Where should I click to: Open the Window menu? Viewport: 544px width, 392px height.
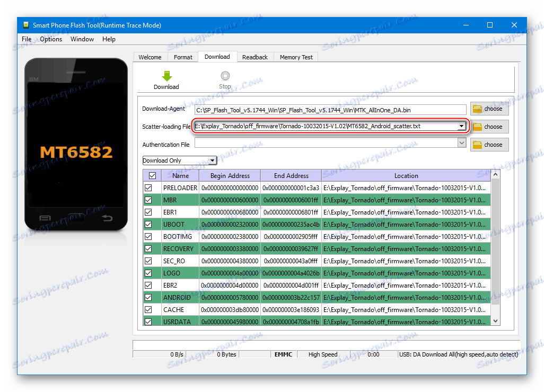click(x=82, y=39)
